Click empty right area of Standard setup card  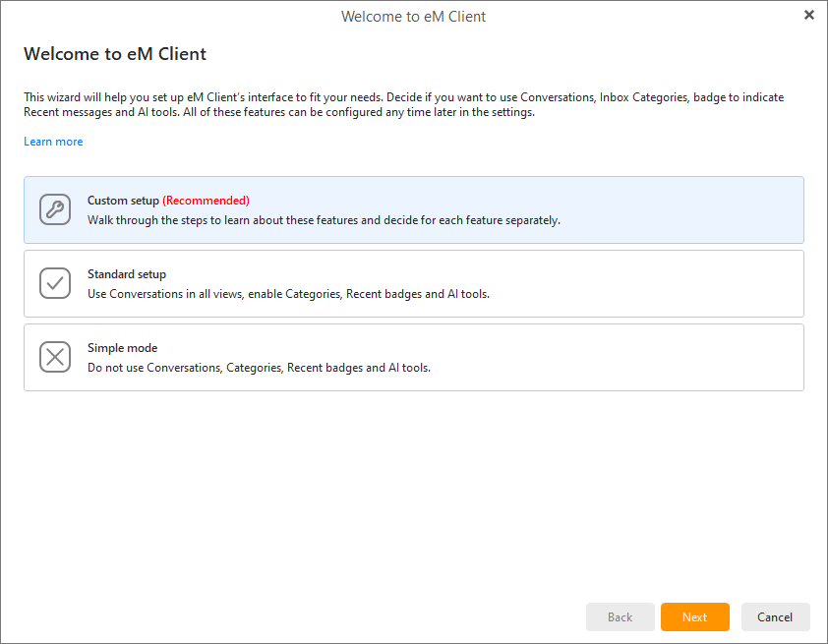[x=688, y=283]
